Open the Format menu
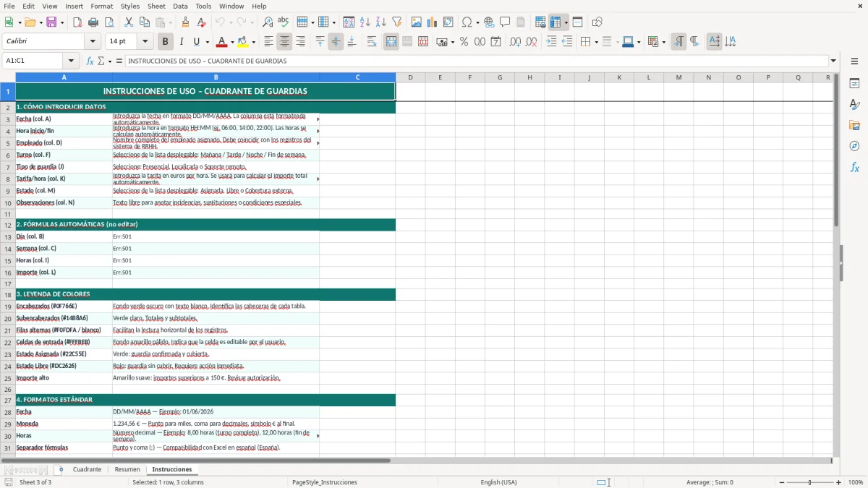The image size is (868, 488). point(101,6)
